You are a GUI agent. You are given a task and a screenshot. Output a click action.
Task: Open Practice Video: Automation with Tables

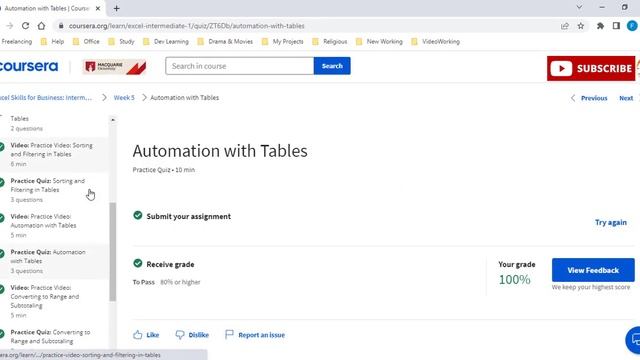(43, 225)
